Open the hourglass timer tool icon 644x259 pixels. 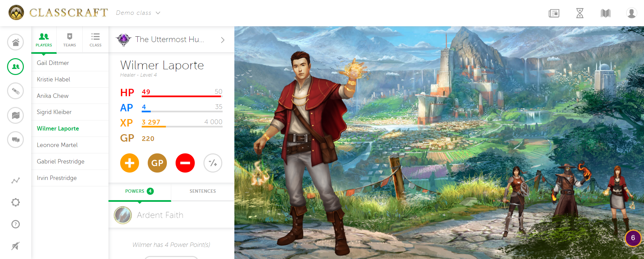[x=580, y=13]
